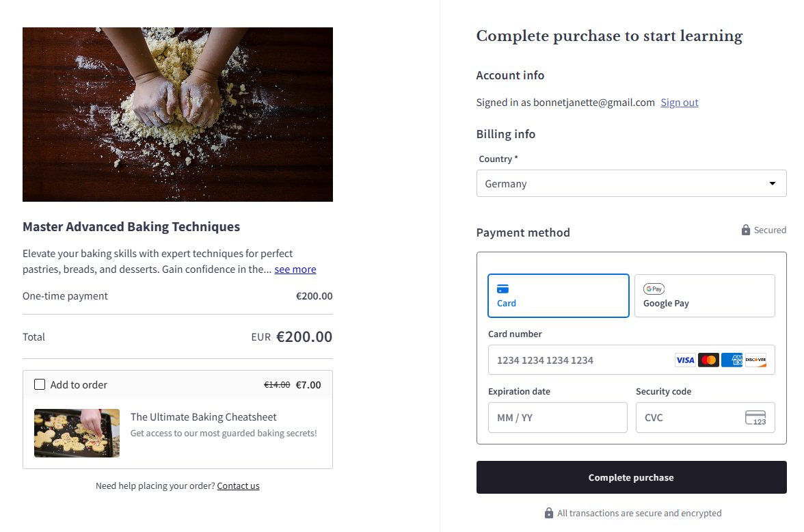This screenshot has height=532, width=804.
Task: Click the Google Pay logo icon
Action: click(654, 289)
